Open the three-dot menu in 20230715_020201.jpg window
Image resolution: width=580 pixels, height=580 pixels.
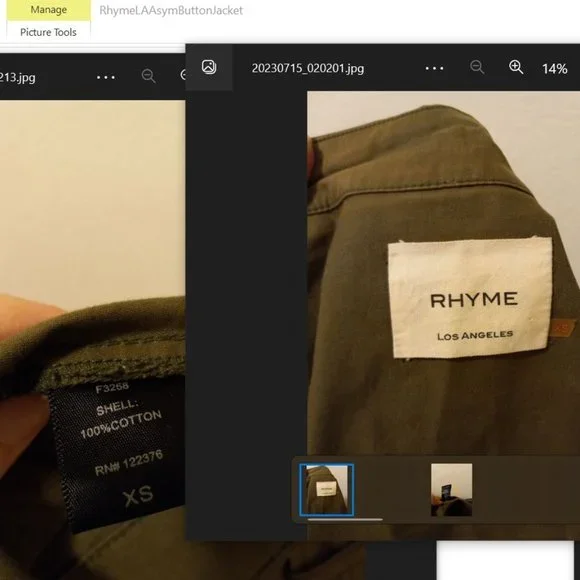click(x=434, y=68)
